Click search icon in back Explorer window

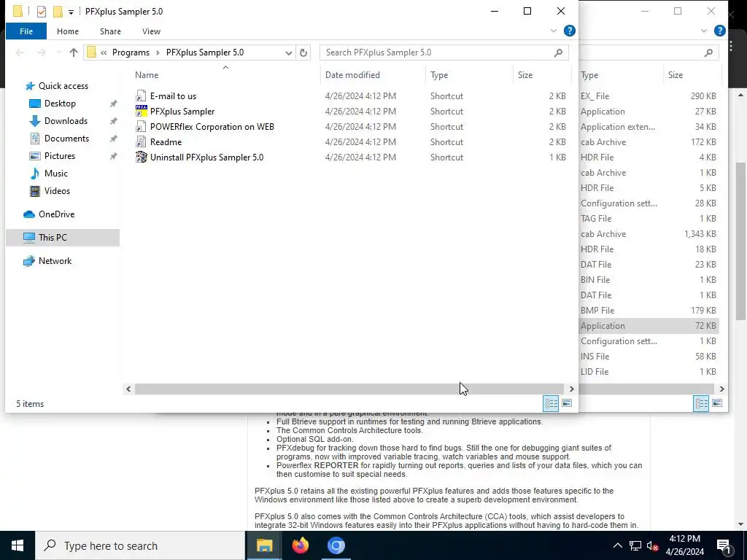coord(708,52)
